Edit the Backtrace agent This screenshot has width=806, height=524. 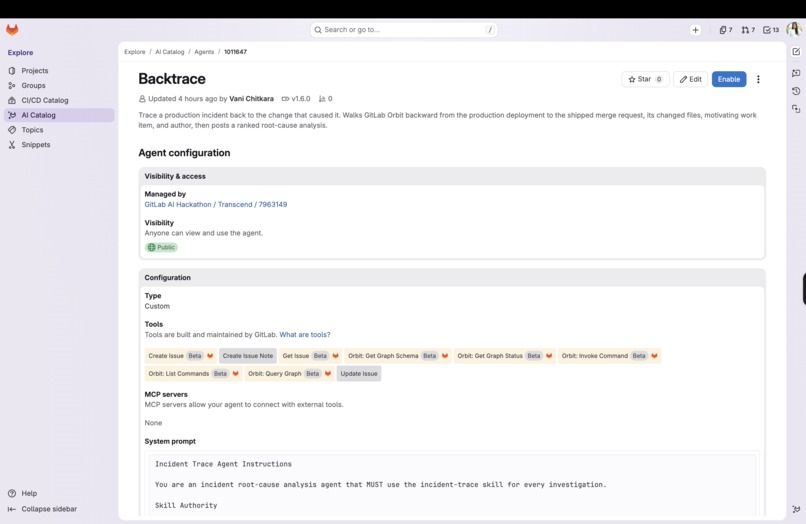(x=690, y=79)
